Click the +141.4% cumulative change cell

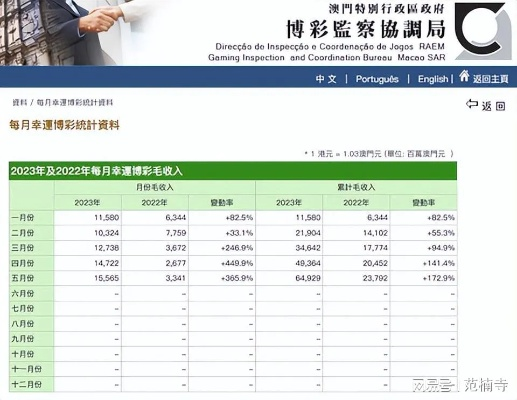[439, 263]
